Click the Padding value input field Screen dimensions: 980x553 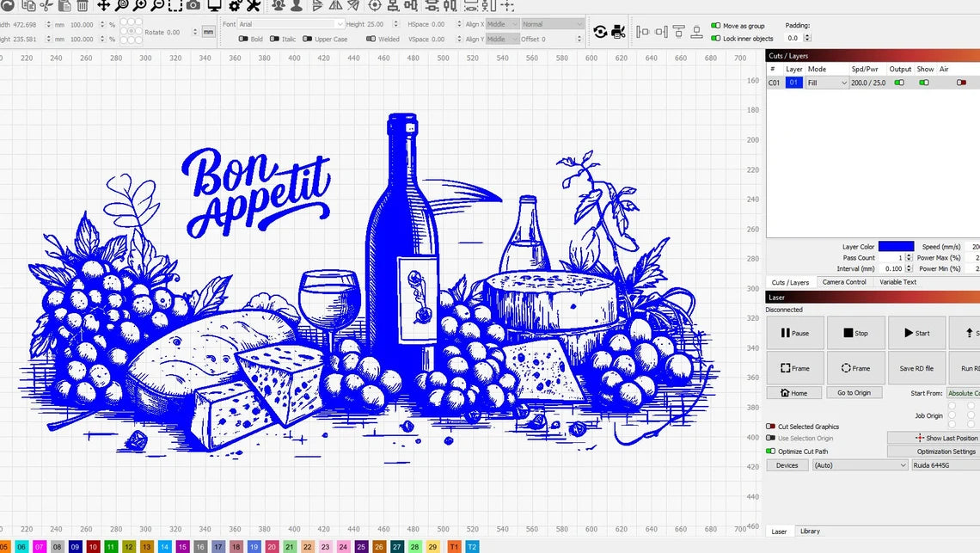[795, 39]
